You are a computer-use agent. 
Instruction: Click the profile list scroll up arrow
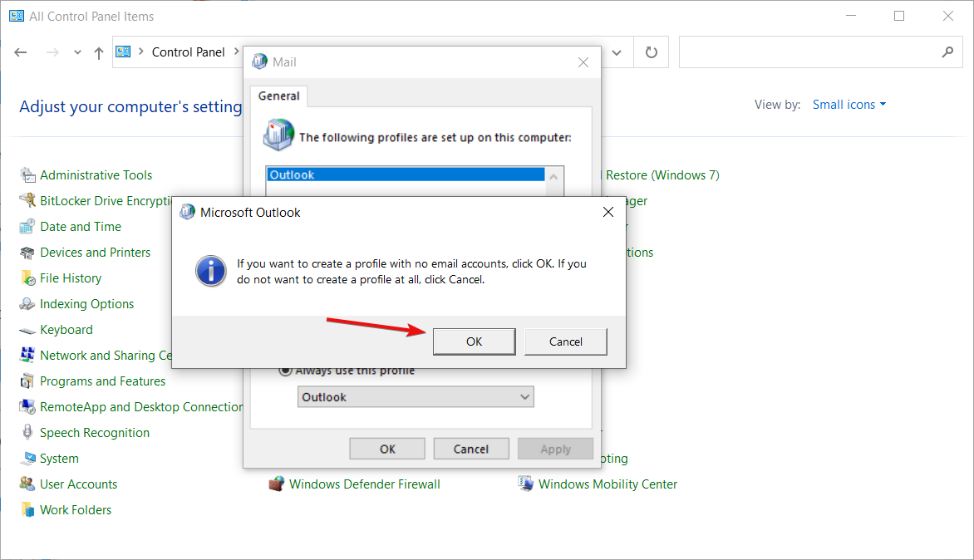coord(554,177)
